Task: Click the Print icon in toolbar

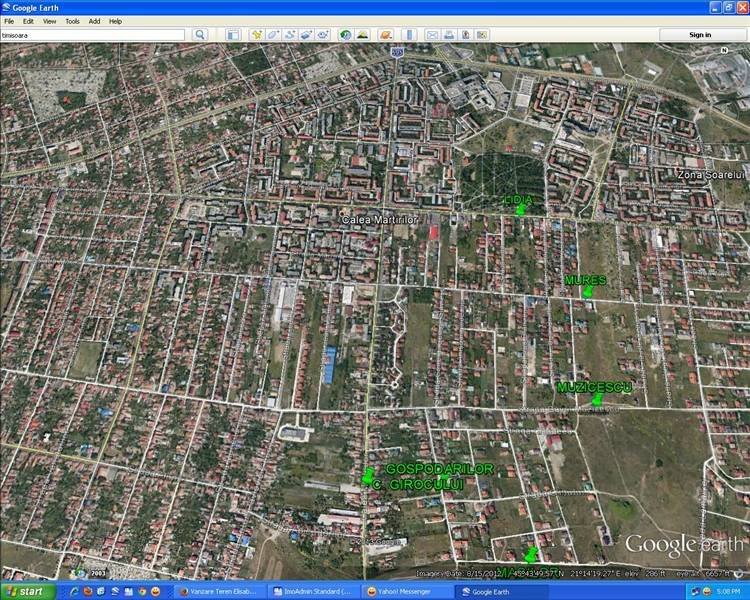Action: pyautogui.click(x=450, y=35)
